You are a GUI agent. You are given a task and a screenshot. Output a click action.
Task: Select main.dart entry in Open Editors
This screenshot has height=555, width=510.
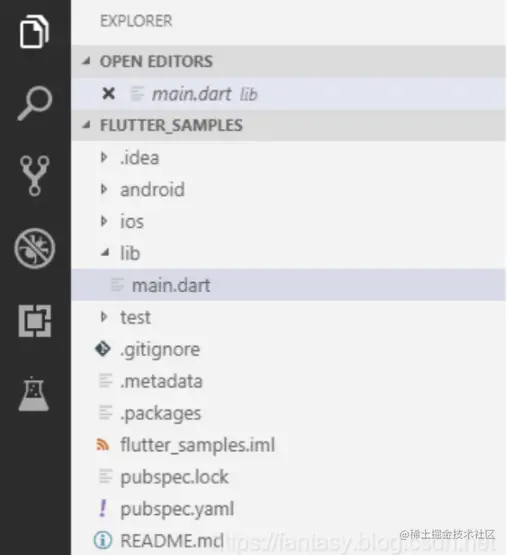click(x=288, y=94)
